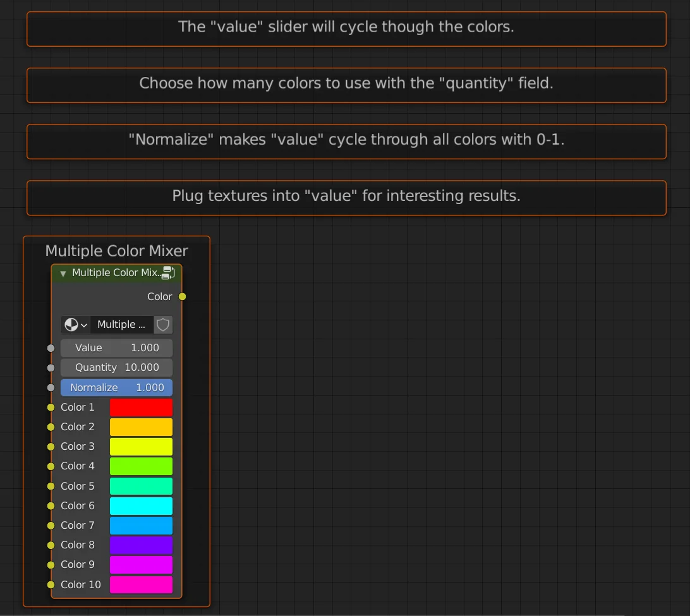690x616 pixels.
Task: Click the magenta Color 9 swatch
Action: click(141, 565)
